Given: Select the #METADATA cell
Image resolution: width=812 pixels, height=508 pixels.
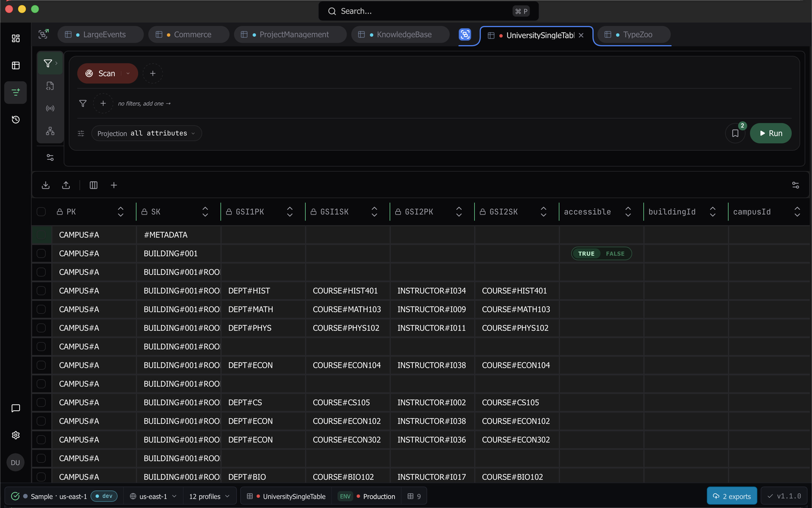Looking at the screenshot, I should pos(179,235).
